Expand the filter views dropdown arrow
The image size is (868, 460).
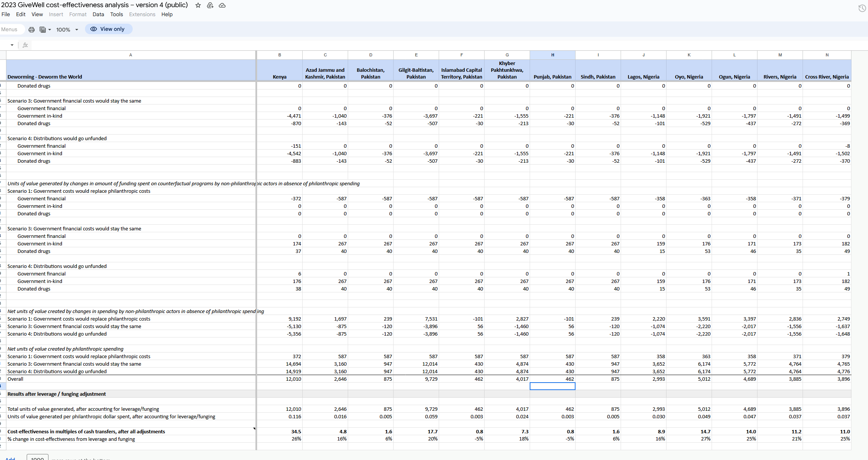(50, 30)
